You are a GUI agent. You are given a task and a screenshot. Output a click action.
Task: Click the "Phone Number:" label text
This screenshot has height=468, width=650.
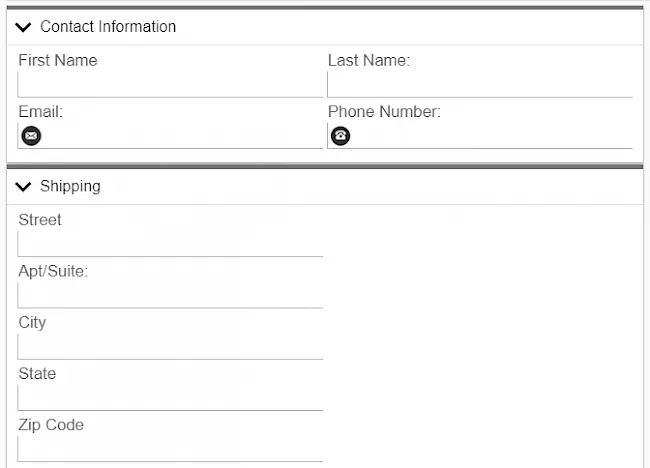tap(384, 112)
